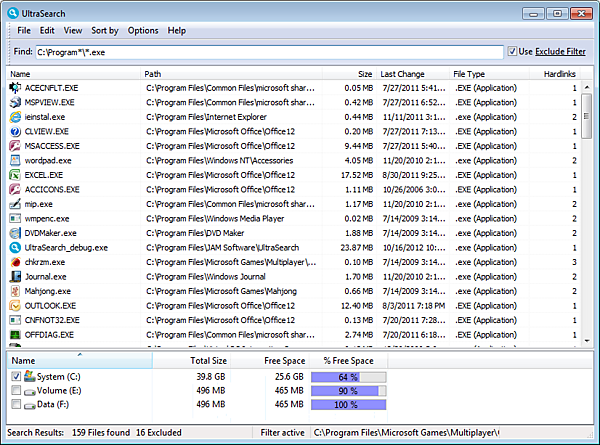Sort drives by % Free Space header
The width and height of the screenshot is (600, 445).
[348, 360]
